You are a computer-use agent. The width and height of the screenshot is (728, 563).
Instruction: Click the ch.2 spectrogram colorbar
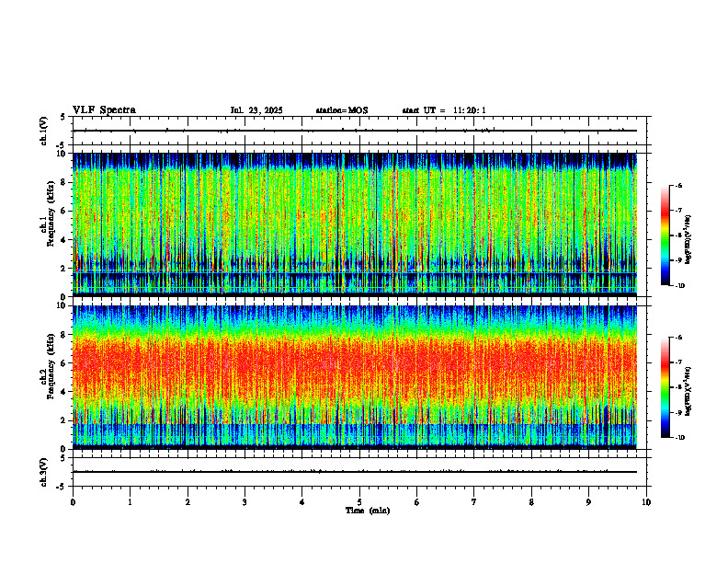(x=665, y=387)
